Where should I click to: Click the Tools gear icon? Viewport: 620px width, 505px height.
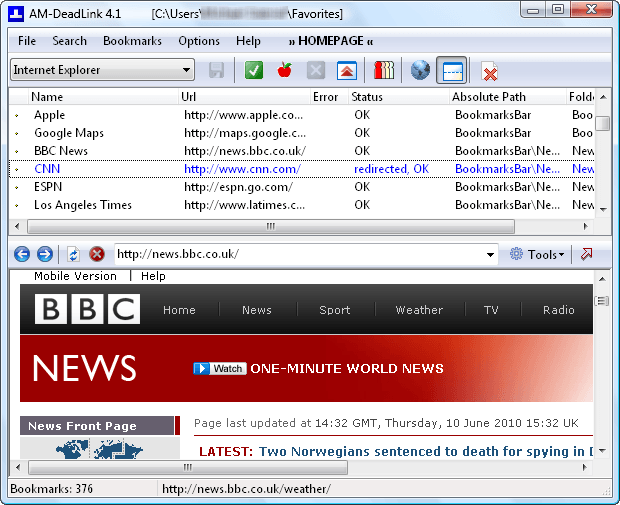click(x=516, y=254)
